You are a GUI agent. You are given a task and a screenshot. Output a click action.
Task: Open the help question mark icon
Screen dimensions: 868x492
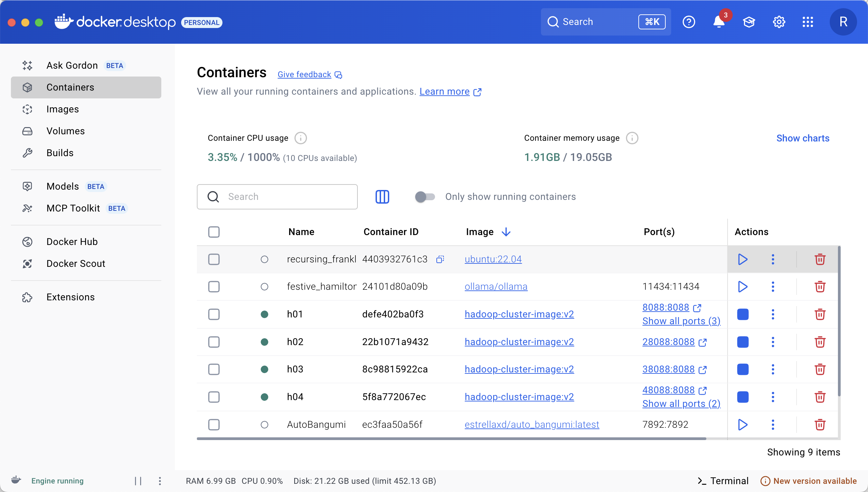pyautogui.click(x=689, y=22)
